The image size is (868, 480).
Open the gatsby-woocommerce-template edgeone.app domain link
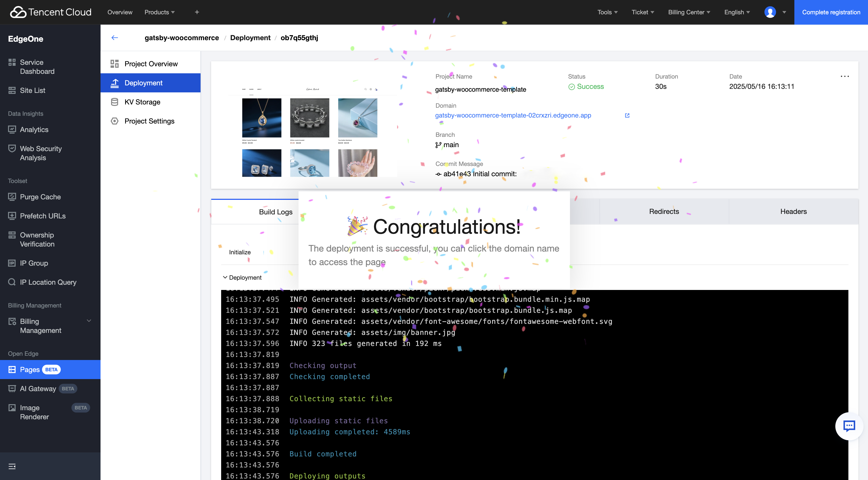513,115
